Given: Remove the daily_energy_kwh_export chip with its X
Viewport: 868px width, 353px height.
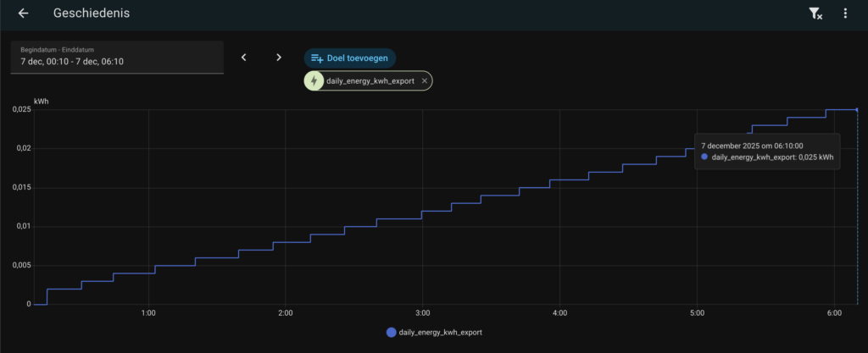Looking at the screenshot, I should (x=425, y=80).
